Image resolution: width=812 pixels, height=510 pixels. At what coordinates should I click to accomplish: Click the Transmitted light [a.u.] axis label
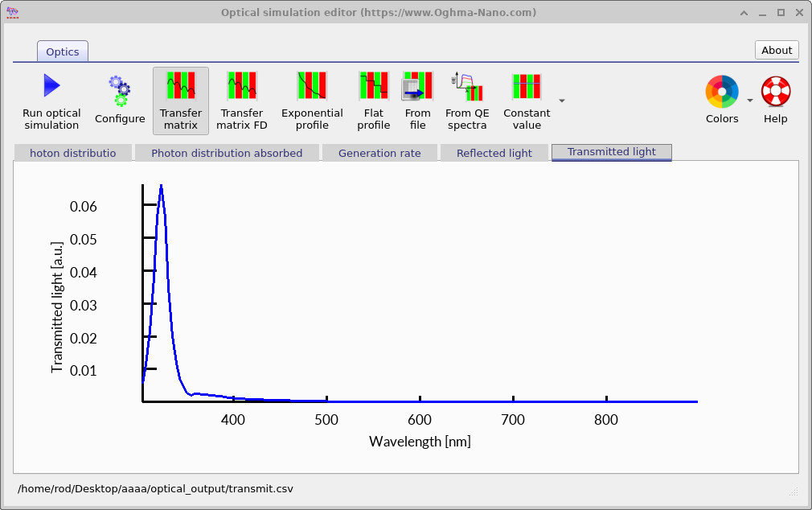57,306
